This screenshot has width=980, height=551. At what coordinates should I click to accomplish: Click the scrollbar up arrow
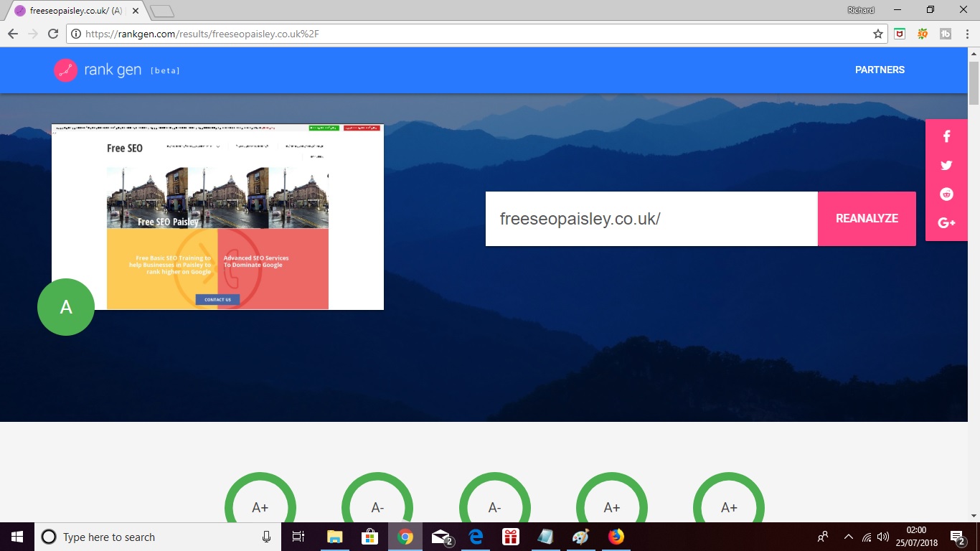click(974, 54)
